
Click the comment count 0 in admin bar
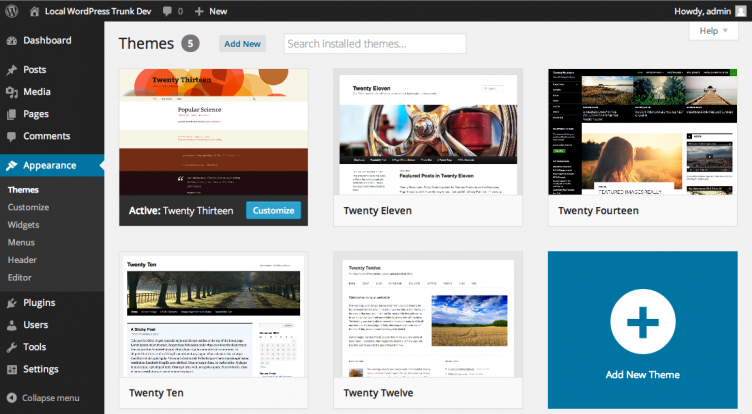click(x=180, y=11)
